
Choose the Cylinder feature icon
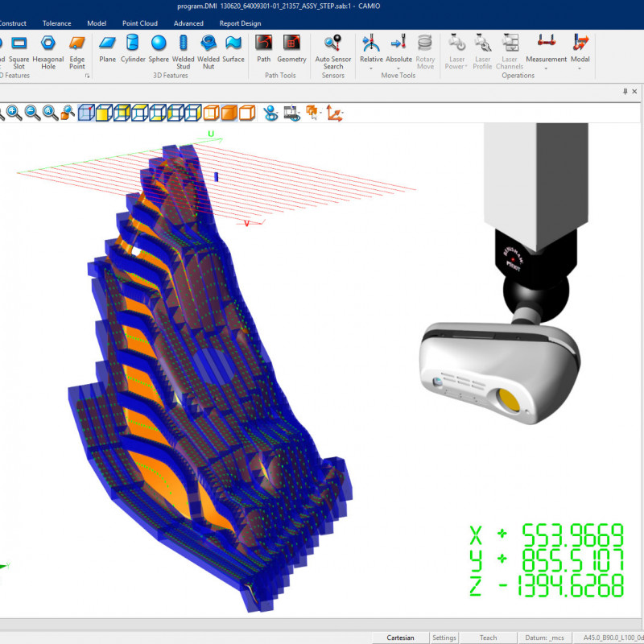(x=133, y=48)
